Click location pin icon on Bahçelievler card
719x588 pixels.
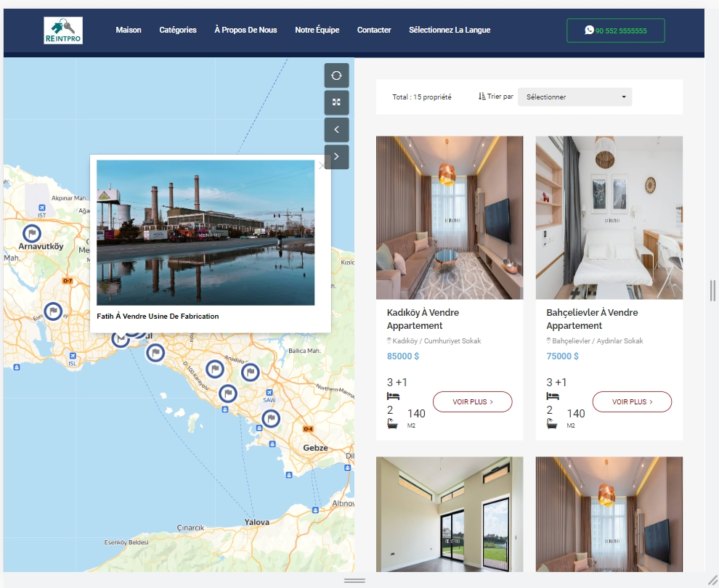coord(549,341)
